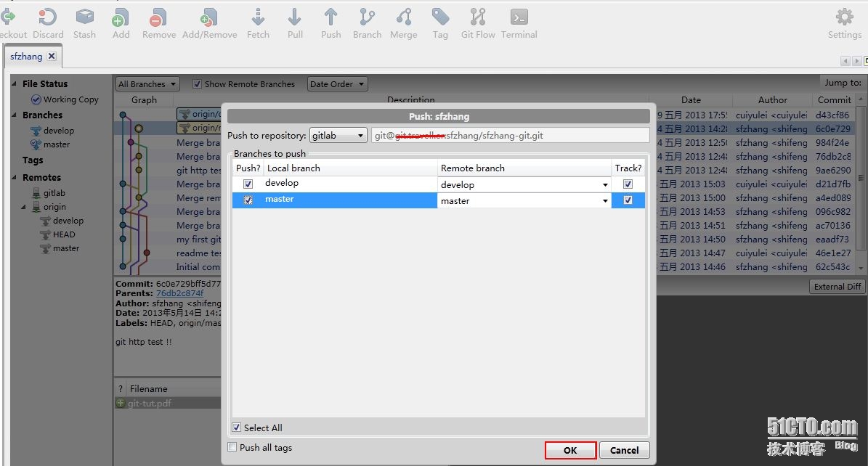
Task: Collapse the File Status section
Action: tap(15, 84)
